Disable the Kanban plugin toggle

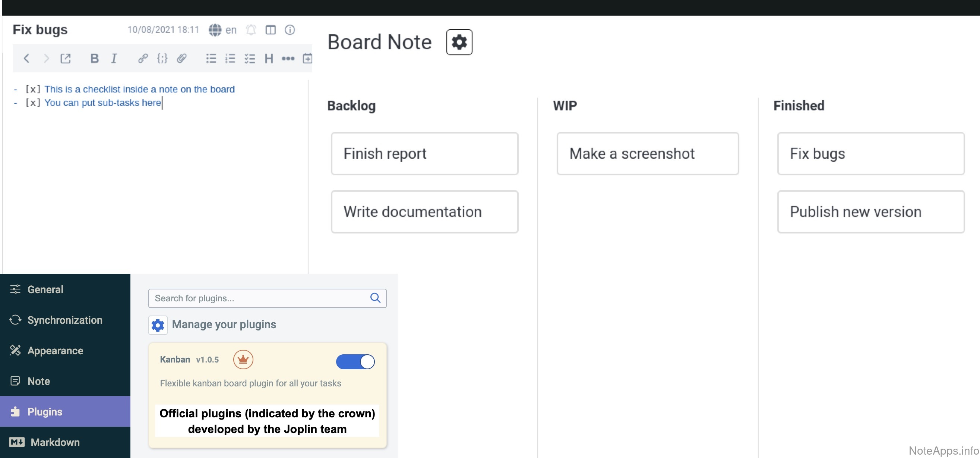tap(355, 361)
